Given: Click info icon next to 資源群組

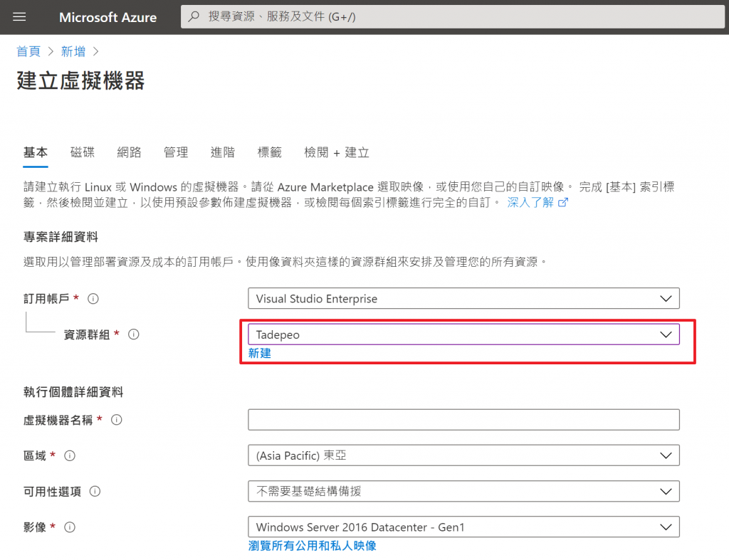Looking at the screenshot, I should click(x=133, y=334).
